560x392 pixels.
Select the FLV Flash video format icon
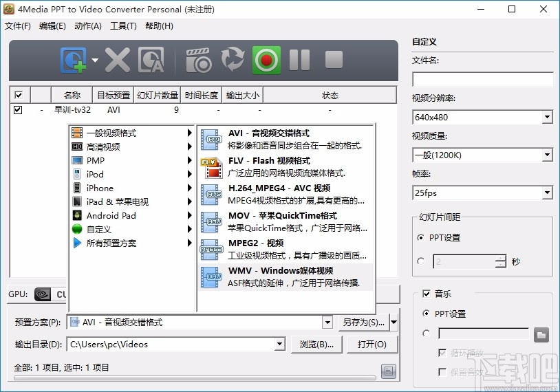211,167
